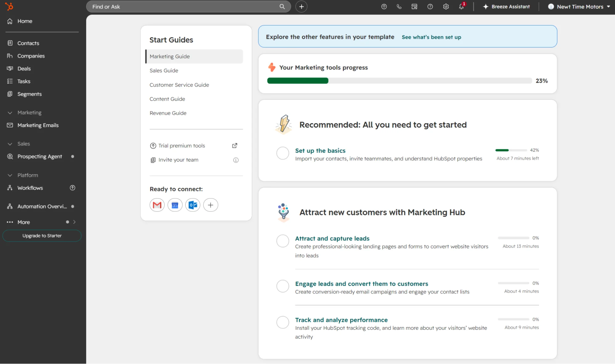Screen dimensions: 615x364
Task: Click Upgrade to Starter button
Action: pos(42,236)
